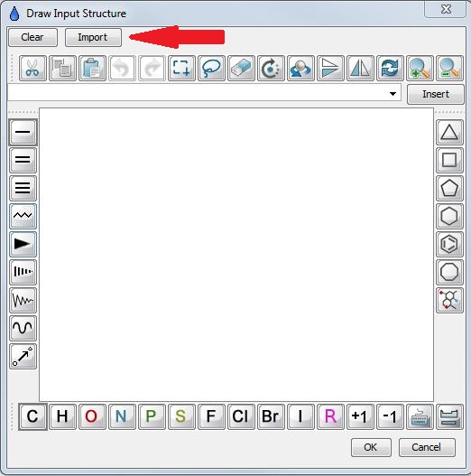Open the periodic table icon
471x476 pixels.
(x=449, y=416)
